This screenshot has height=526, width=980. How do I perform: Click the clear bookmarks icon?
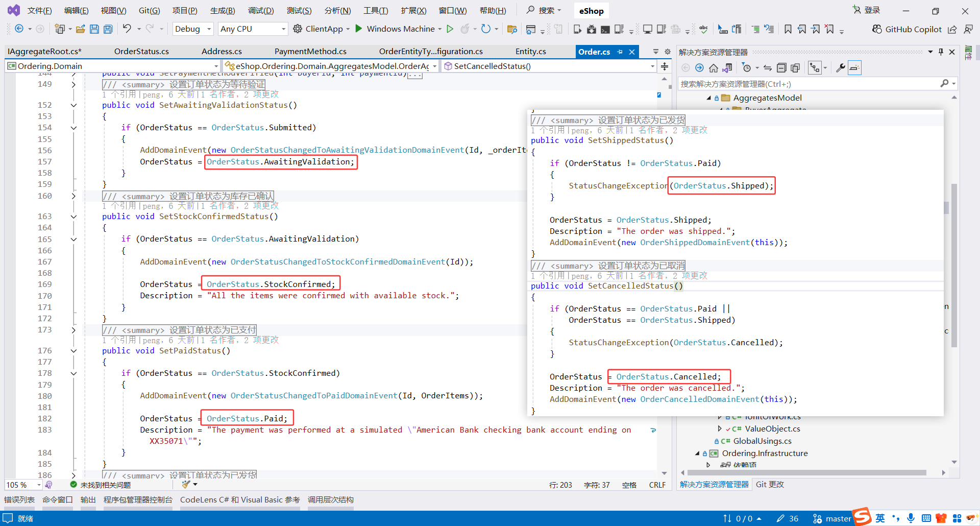(830, 29)
